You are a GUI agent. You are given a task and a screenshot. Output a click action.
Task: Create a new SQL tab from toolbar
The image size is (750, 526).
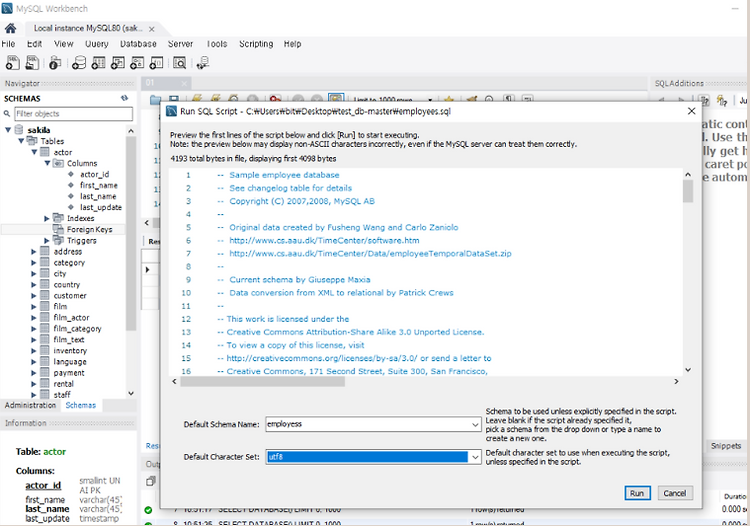pyautogui.click(x=12, y=63)
